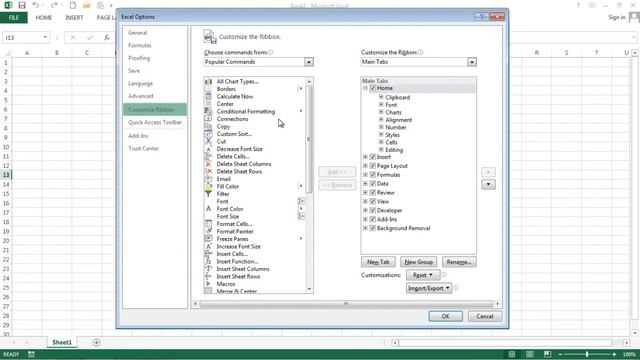The image size is (640, 360).
Task: Click Page Layout view icon in status bar
Action: point(529,354)
